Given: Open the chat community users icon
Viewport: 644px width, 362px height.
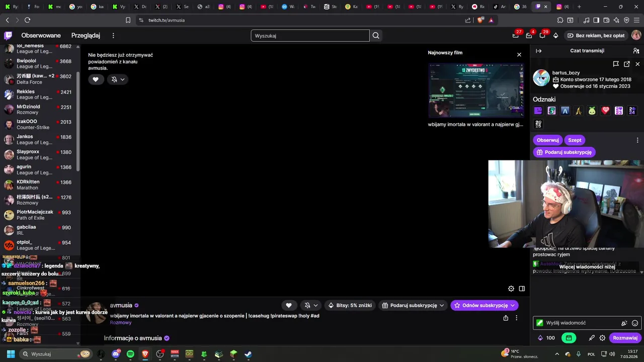Looking at the screenshot, I should (636, 51).
